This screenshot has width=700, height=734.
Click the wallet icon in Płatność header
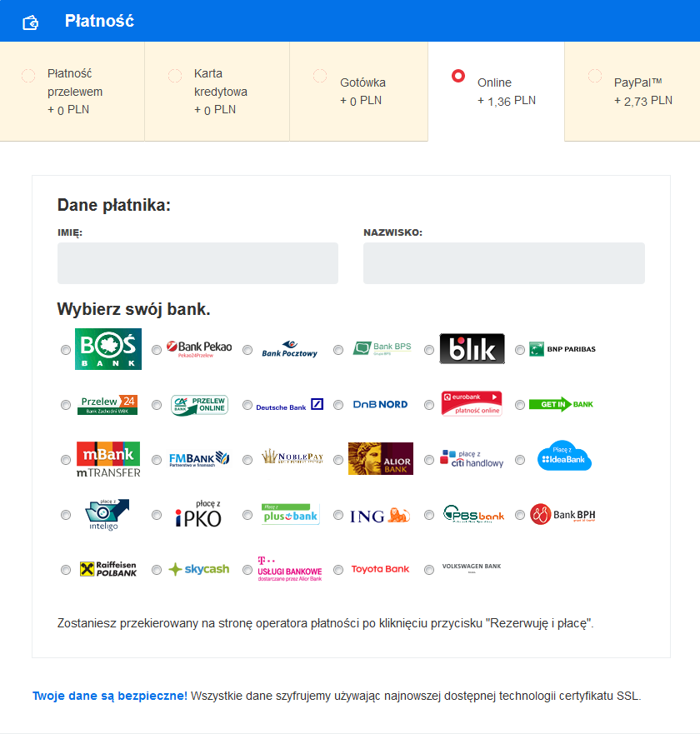[31, 22]
